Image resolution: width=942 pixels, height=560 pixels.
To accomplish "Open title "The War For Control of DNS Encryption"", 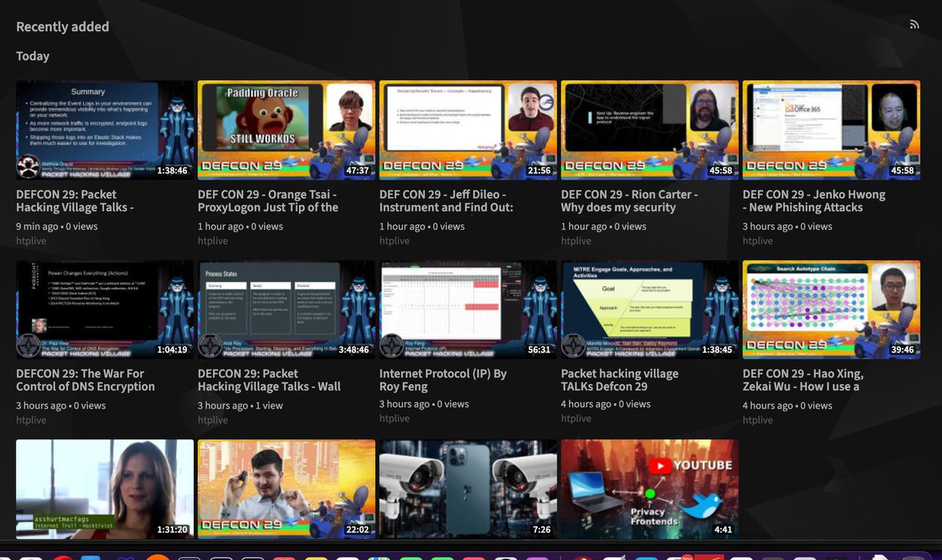I will tap(86, 380).
